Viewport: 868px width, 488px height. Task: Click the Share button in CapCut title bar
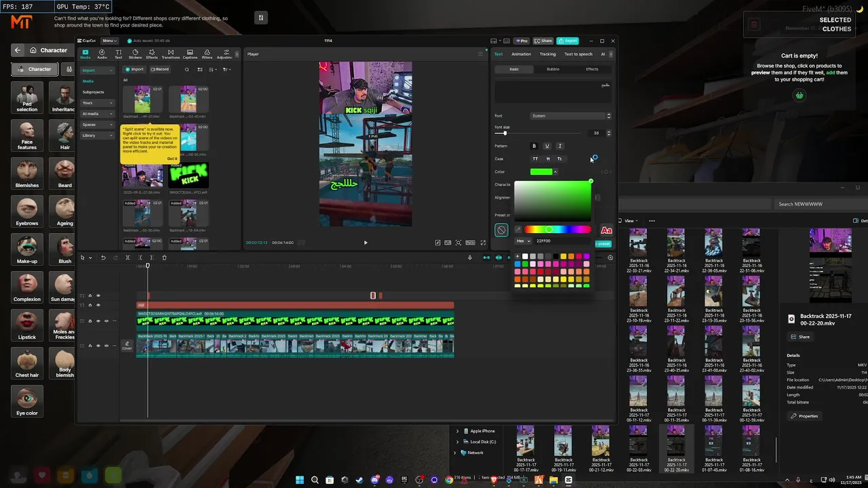(542, 41)
